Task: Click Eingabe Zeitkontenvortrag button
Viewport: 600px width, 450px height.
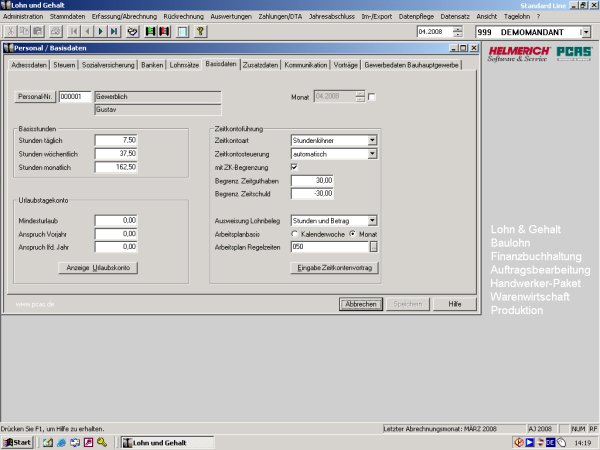Action: point(335,267)
